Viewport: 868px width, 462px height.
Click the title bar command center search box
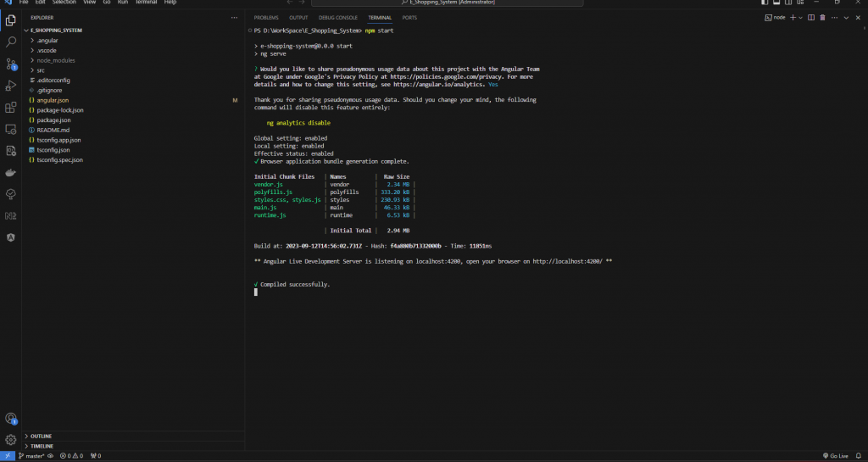tap(448, 3)
